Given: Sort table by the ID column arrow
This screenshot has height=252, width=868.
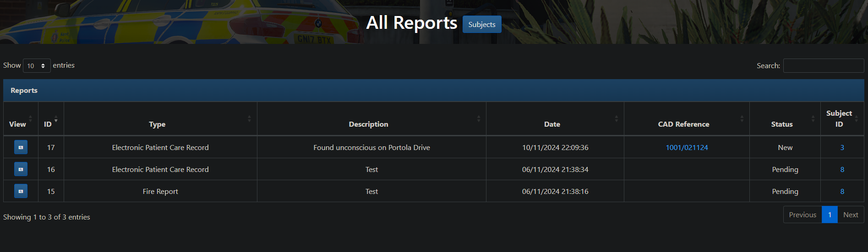Looking at the screenshot, I should [55, 120].
